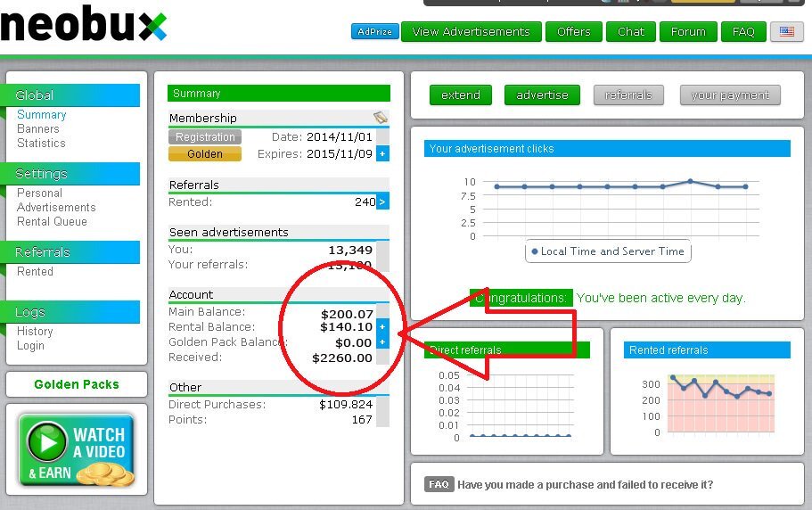This screenshot has height=510, width=812.
Task: Click plus icon next to Expires date
Action: pos(382,153)
